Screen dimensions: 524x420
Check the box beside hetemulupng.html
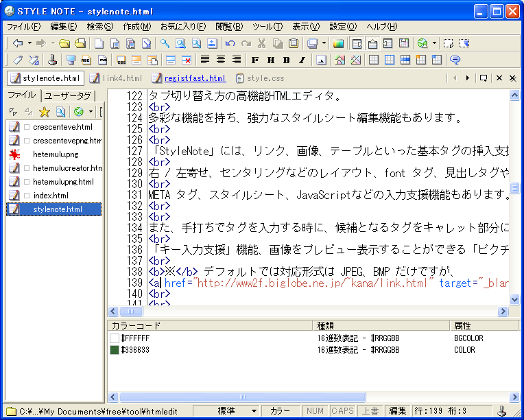(27, 182)
